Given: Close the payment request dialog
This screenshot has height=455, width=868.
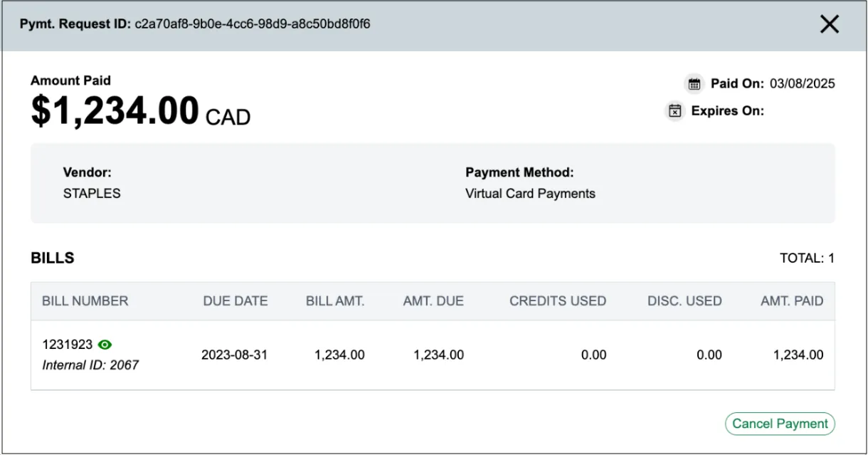Looking at the screenshot, I should pos(830,25).
